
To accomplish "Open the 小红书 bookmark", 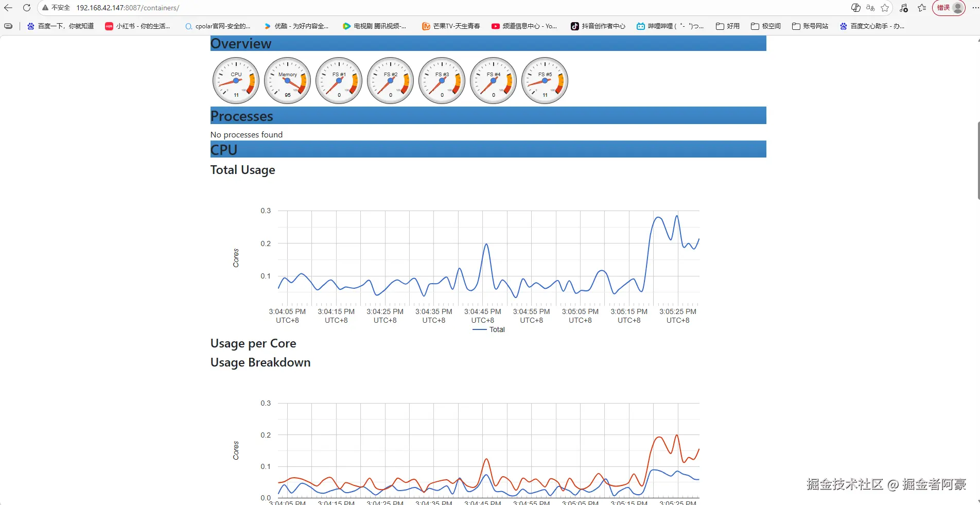I will tap(137, 26).
